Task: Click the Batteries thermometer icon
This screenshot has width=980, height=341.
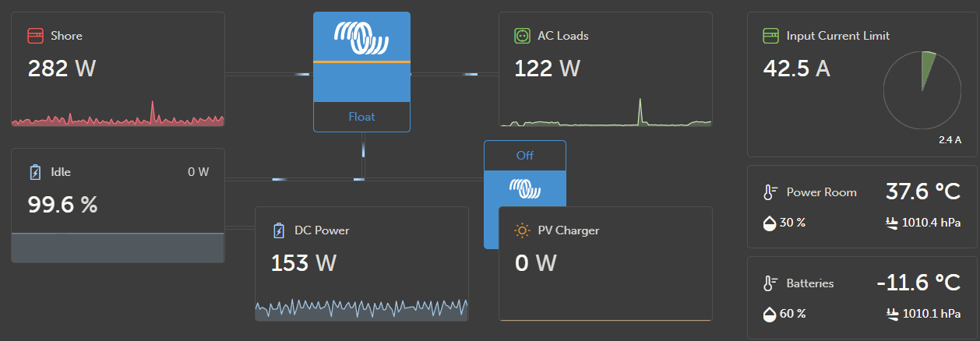Action: 770,283
